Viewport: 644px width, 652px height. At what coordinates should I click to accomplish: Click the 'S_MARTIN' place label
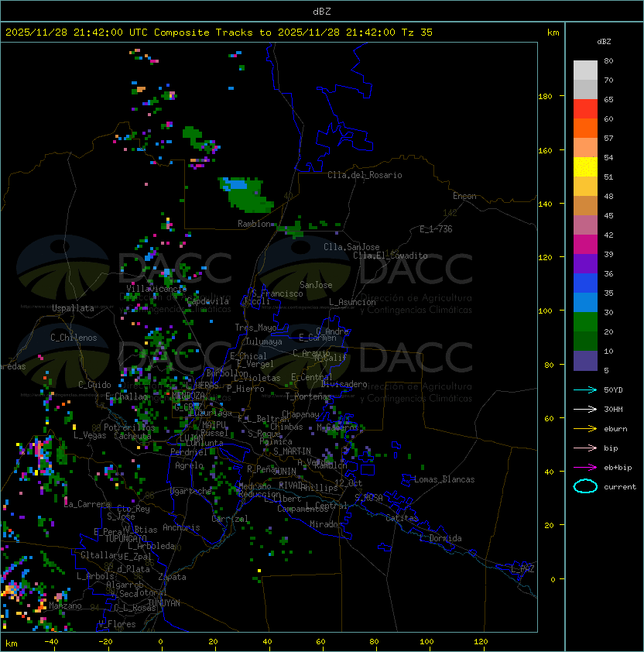[x=292, y=451]
